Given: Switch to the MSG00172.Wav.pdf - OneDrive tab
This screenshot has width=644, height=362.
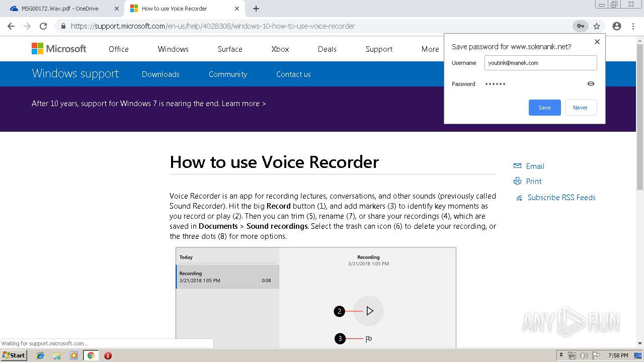Looking at the screenshot, I should click(x=64, y=9).
